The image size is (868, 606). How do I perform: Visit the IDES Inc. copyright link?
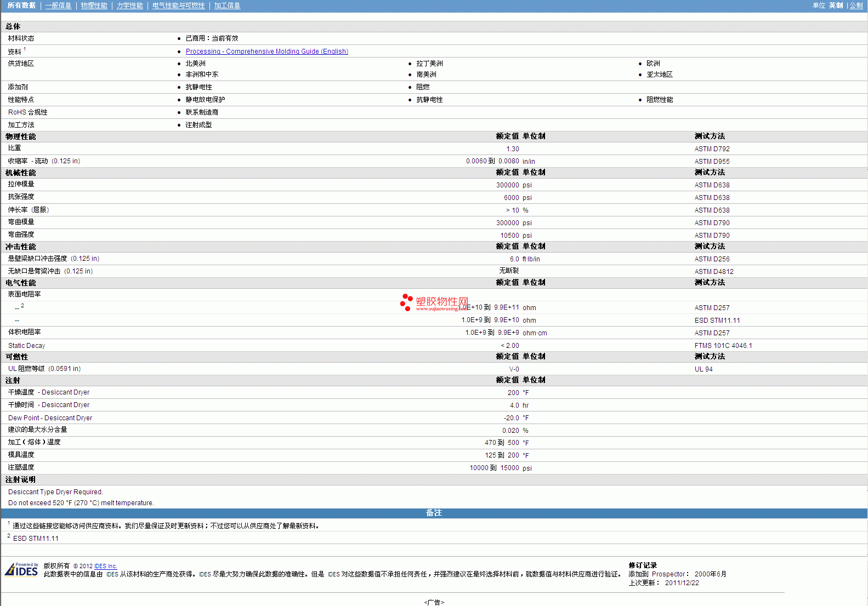105,566
